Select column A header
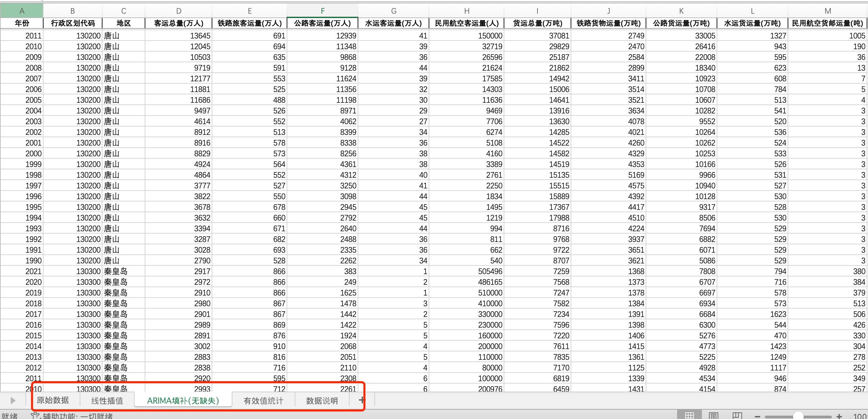This screenshot has height=419, width=868. [x=21, y=11]
